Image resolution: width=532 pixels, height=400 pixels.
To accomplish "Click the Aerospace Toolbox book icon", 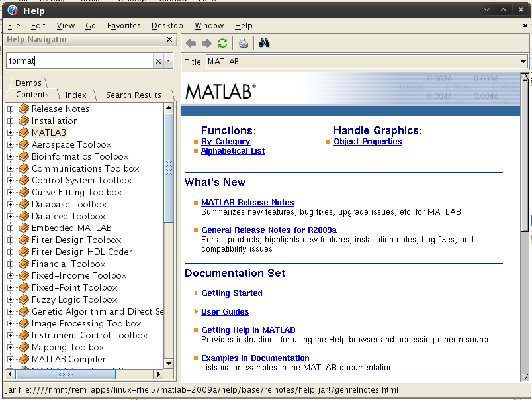I will pos(24,144).
